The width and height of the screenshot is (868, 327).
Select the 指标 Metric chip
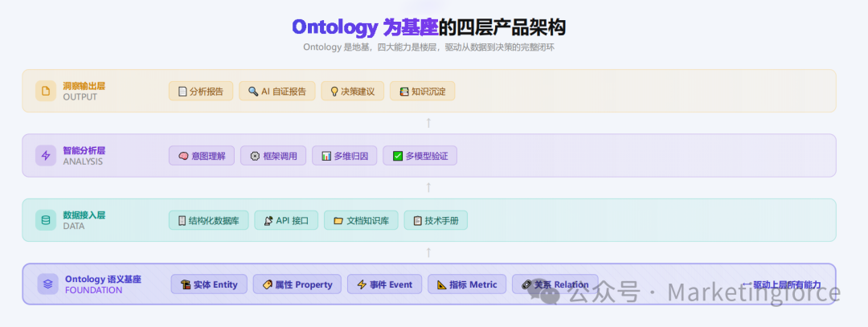pos(467,284)
